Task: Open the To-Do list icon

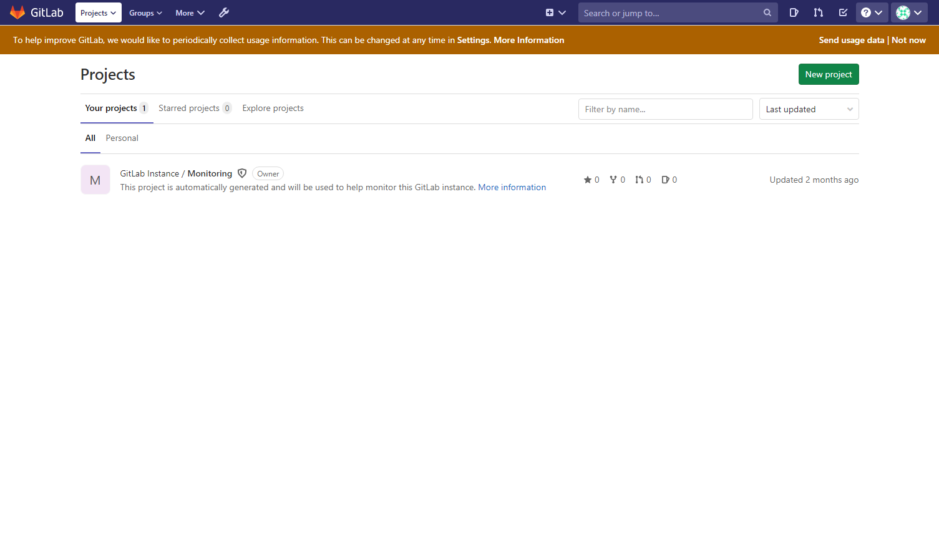Action: pos(843,12)
